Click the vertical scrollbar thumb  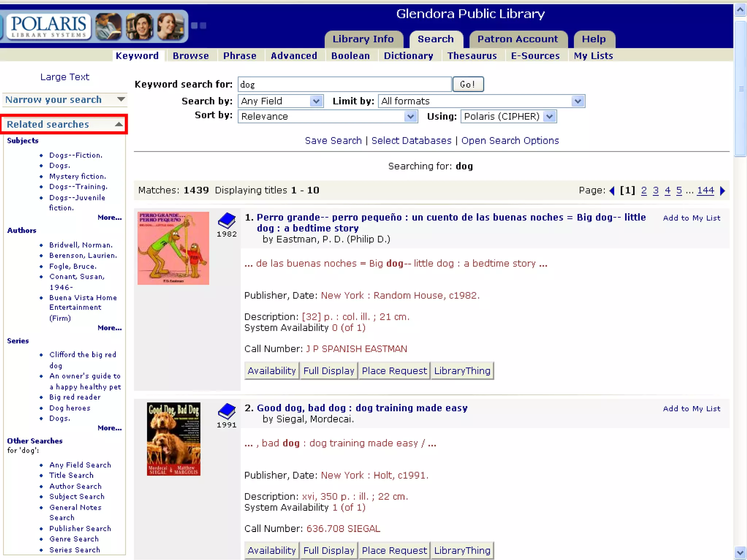740,89
